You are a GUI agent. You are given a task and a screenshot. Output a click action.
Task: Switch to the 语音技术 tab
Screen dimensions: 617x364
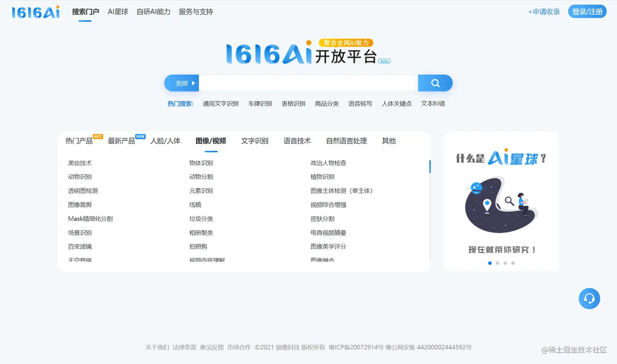(x=297, y=141)
